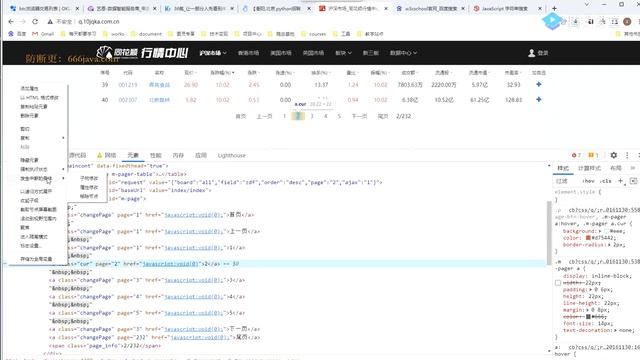The height and width of the screenshot is (360, 640).
Task: Click the browser address bar URL
Action: pyautogui.click(x=99, y=22)
